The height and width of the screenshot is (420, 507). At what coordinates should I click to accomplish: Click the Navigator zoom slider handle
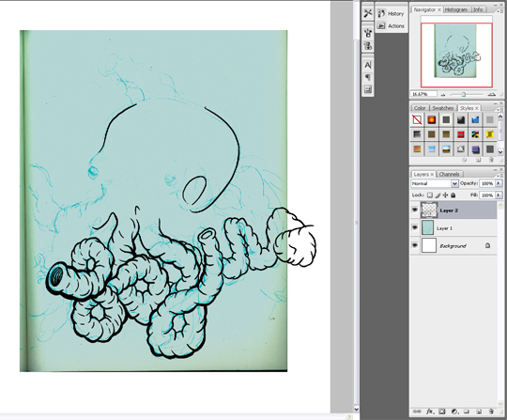464,95
